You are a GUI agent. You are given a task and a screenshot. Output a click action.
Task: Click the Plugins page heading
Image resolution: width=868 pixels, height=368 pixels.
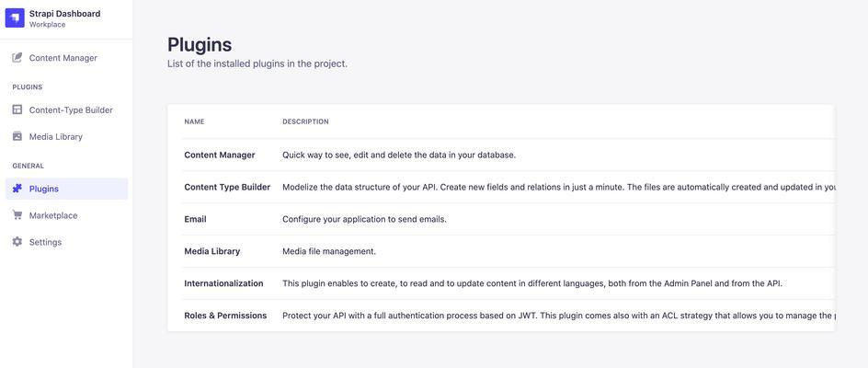[200, 44]
